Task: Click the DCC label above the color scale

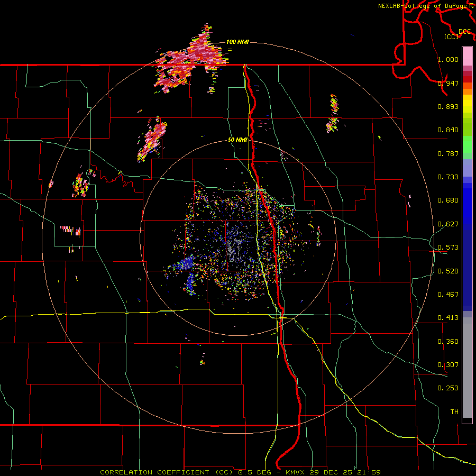Action: [x=464, y=31]
